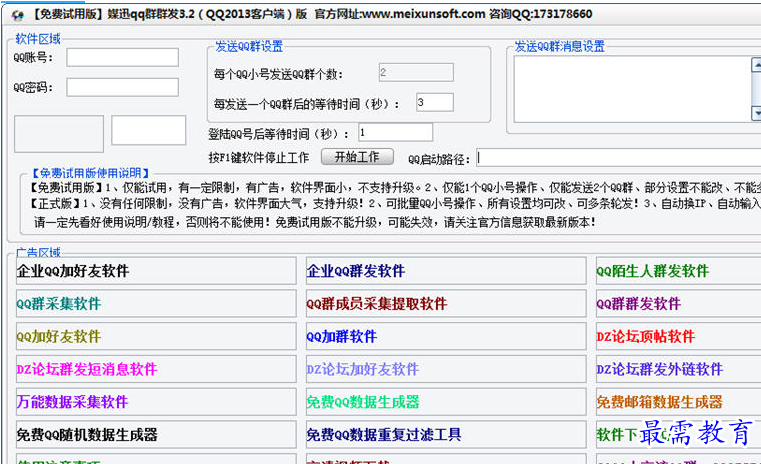761x464 pixels.
Task: Click the 登陆QQ号后等待时间 field
Action: click(396, 132)
